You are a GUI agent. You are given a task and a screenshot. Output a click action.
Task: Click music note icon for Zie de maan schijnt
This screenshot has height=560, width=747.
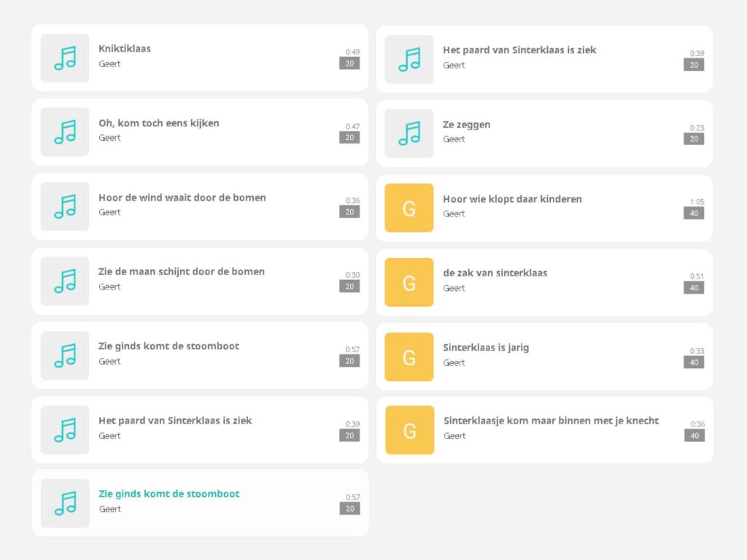(x=65, y=281)
